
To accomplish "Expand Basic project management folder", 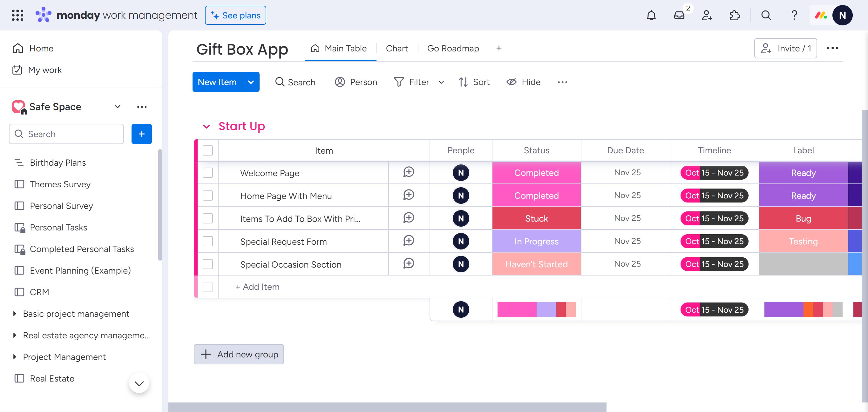I will 15,314.
